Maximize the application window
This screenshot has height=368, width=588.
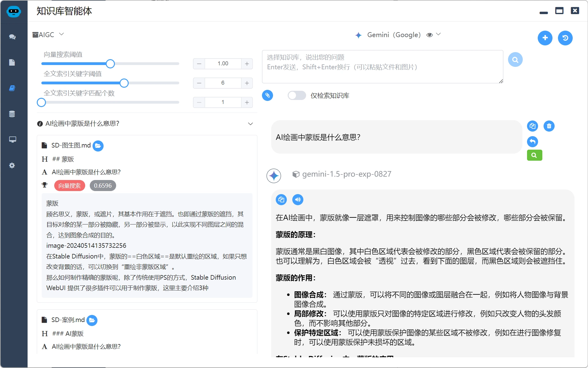tap(559, 11)
